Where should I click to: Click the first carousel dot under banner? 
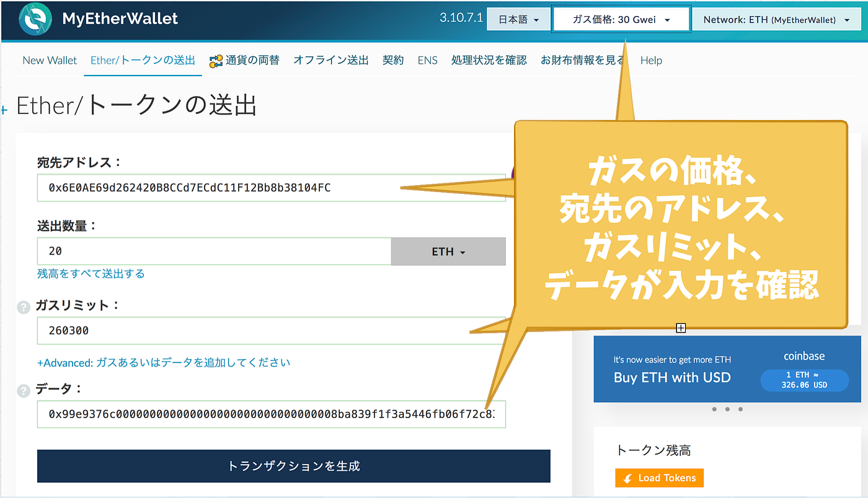[714, 409]
